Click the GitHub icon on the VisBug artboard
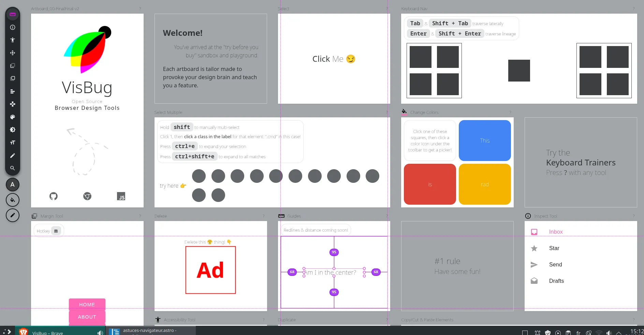This screenshot has width=644, height=335. coord(54,196)
